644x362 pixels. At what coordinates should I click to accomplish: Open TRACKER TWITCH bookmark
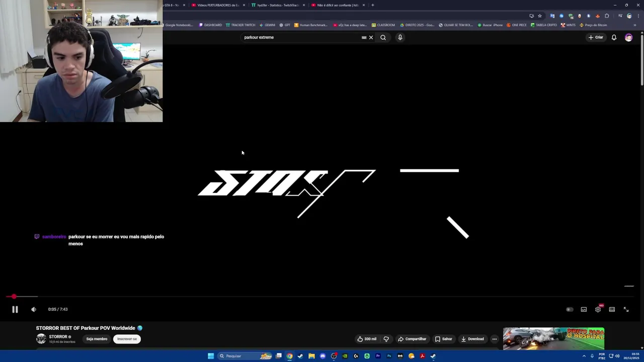pos(240,25)
